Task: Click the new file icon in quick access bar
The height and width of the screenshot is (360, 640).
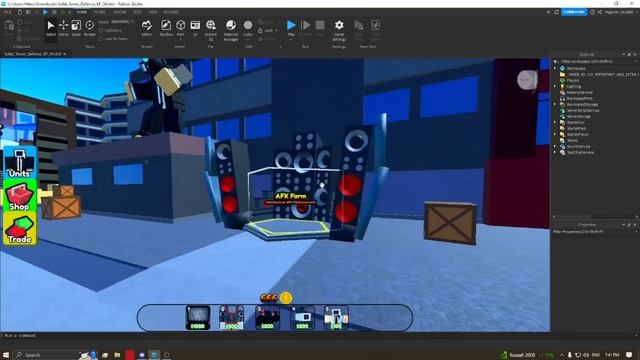Action: coord(19,12)
